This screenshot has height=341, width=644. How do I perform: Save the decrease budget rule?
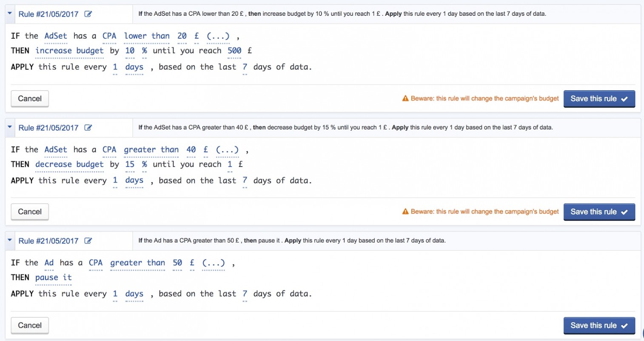[599, 212]
